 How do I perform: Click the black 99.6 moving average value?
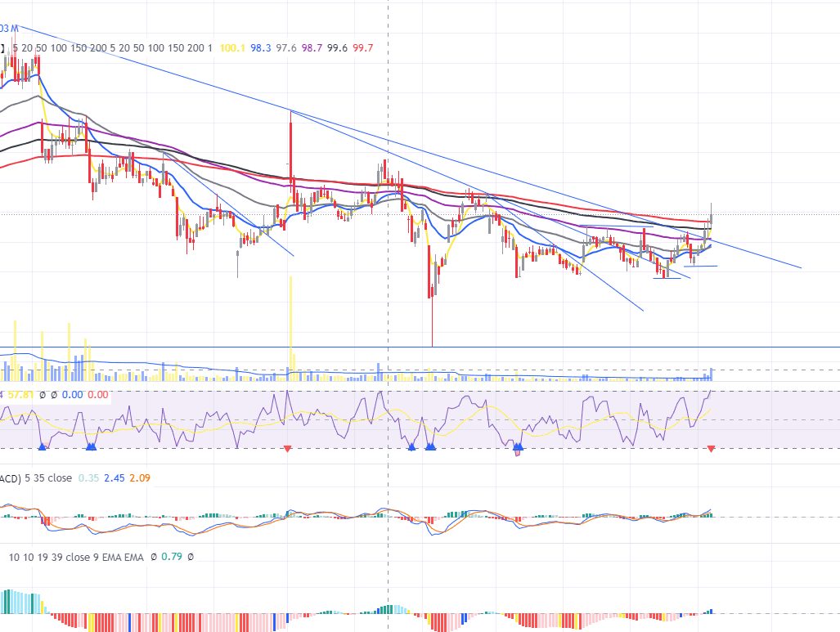point(338,48)
